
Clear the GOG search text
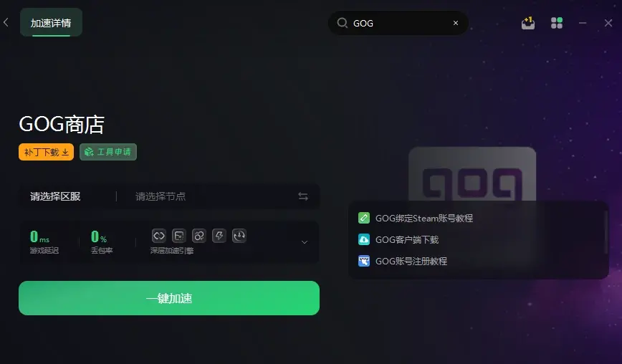click(x=456, y=23)
